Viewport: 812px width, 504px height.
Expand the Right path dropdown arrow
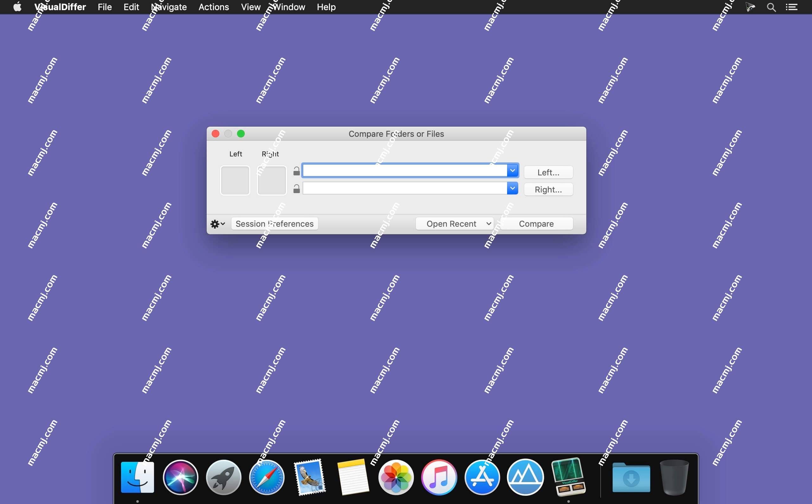(x=512, y=188)
